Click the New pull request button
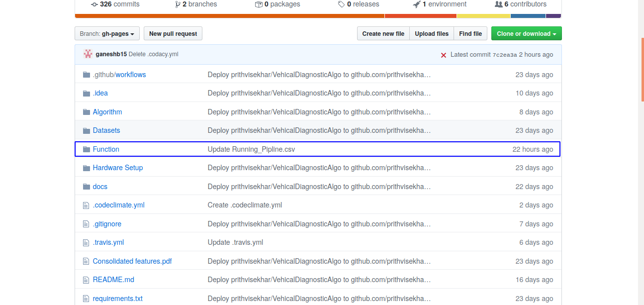The width and height of the screenshot is (644, 305). point(173,34)
